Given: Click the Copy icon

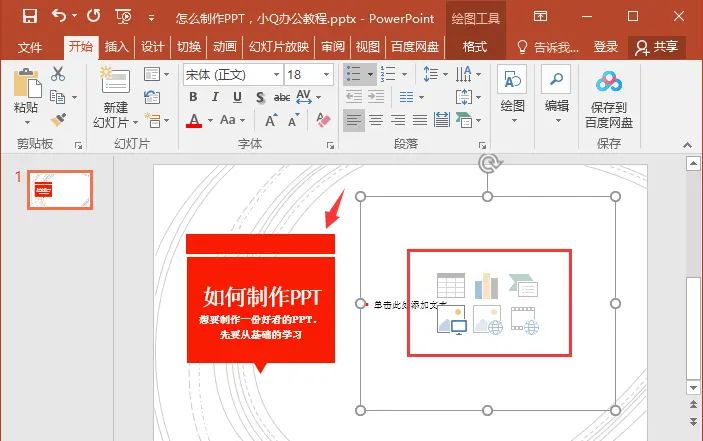Looking at the screenshot, I should pyautogui.click(x=57, y=96).
